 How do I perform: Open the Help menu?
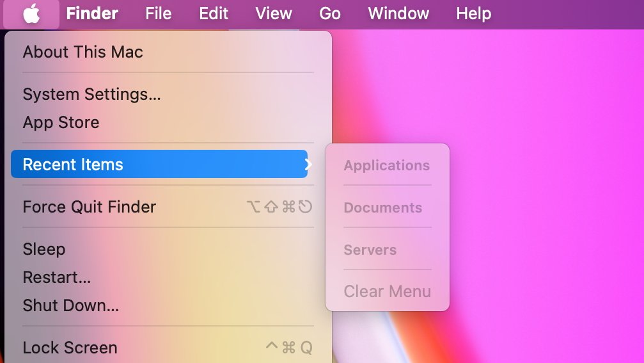[x=473, y=13]
